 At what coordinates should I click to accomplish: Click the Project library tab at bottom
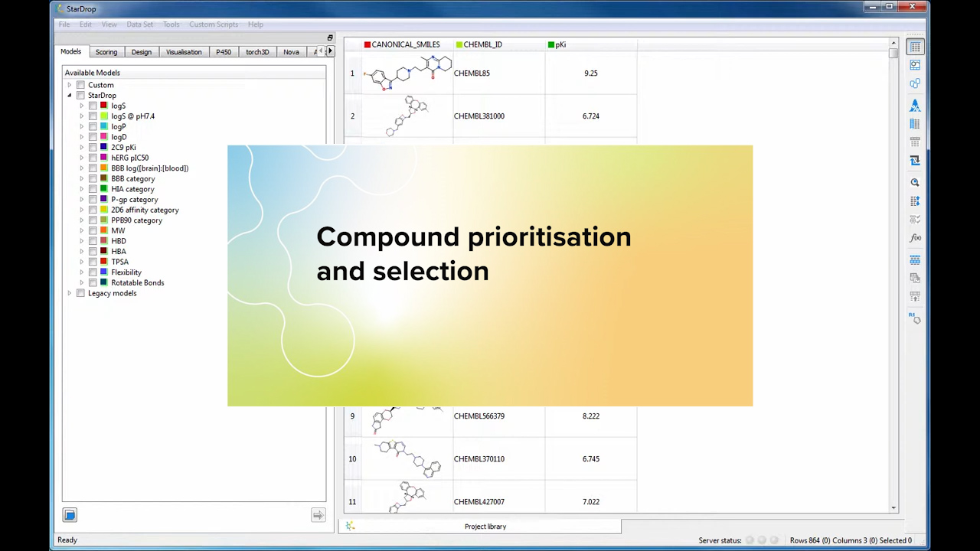tap(485, 527)
